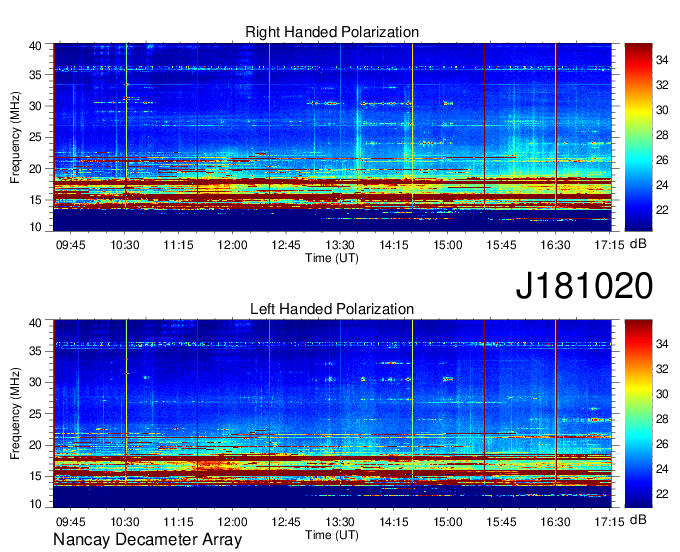The image size is (680, 552).
Task: Click the "22" value on bottom colorbar scale
Action: [x=662, y=494]
